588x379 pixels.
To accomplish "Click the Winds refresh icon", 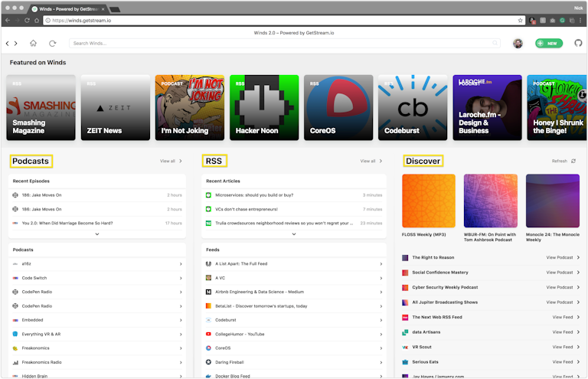I will point(53,44).
